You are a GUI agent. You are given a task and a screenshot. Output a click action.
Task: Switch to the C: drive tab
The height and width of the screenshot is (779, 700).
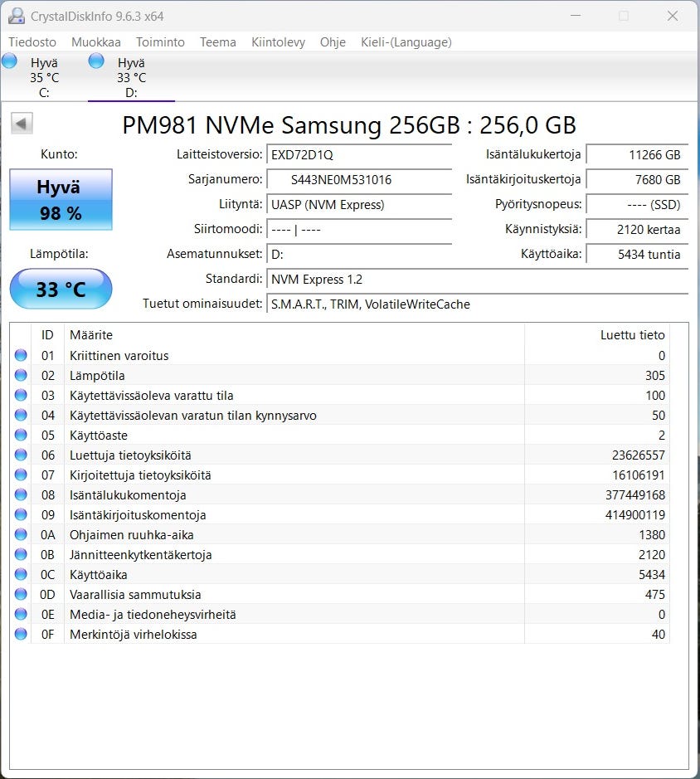(x=44, y=77)
